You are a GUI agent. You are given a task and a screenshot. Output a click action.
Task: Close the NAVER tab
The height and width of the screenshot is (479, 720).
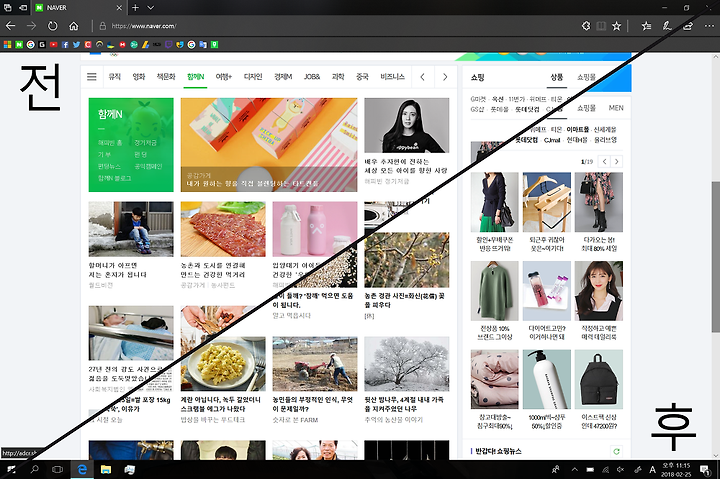coord(119,7)
